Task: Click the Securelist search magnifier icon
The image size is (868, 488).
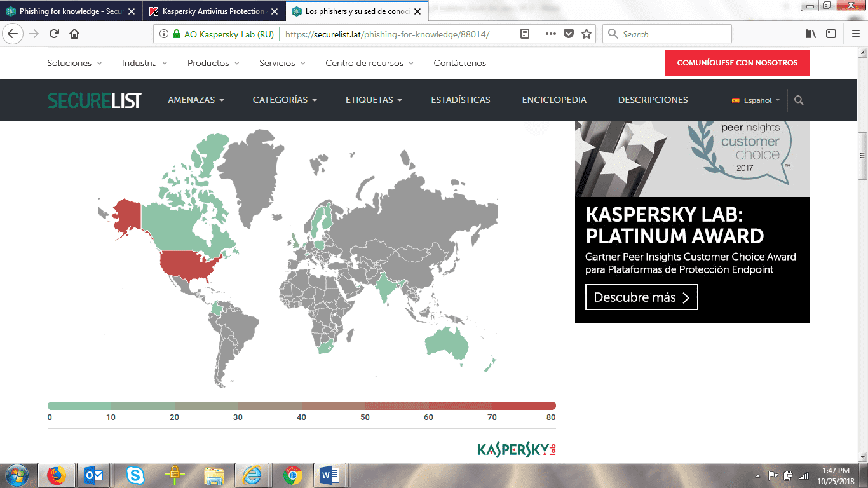Action: pyautogui.click(x=799, y=100)
